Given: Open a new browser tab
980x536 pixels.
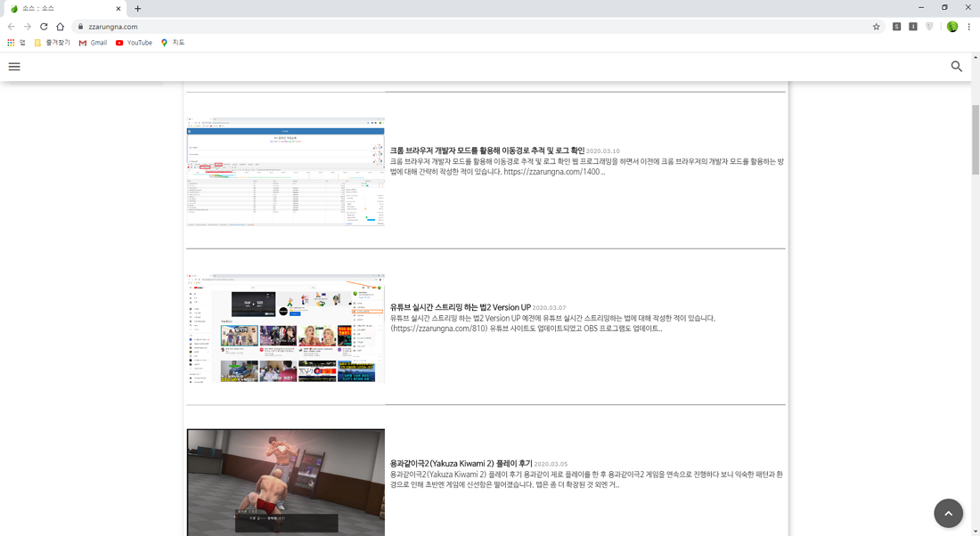Looking at the screenshot, I should coord(137,8).
